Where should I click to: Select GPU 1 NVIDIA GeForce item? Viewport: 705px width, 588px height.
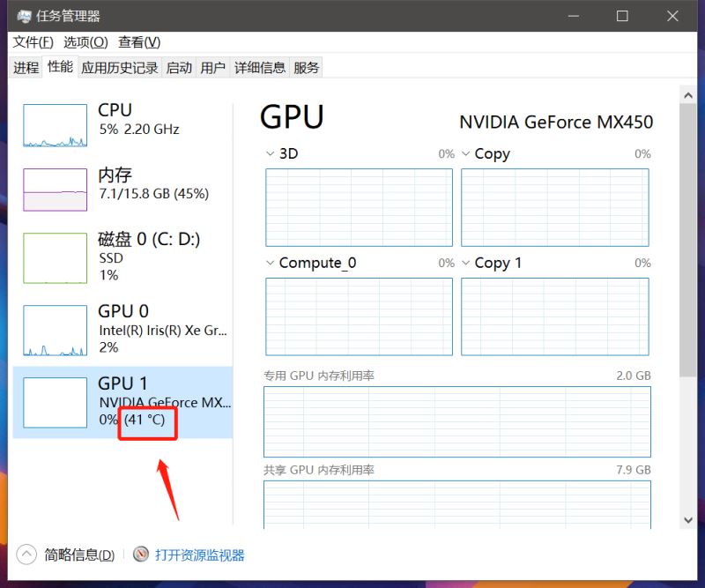pyautogui.click(x=122, y=402)
